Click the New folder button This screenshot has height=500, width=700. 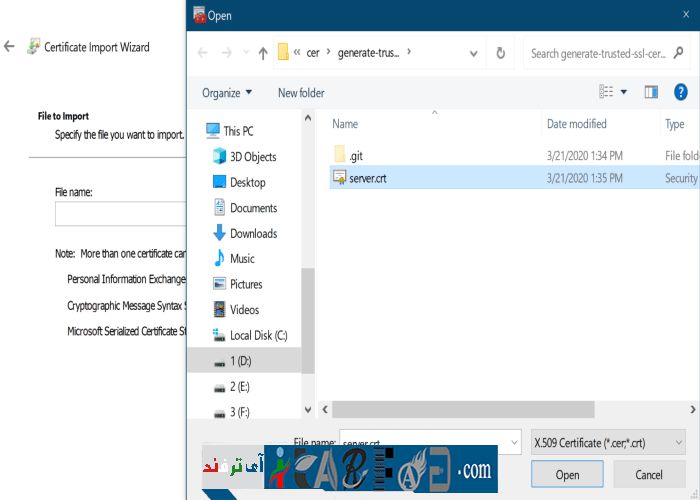pos(301,93)
